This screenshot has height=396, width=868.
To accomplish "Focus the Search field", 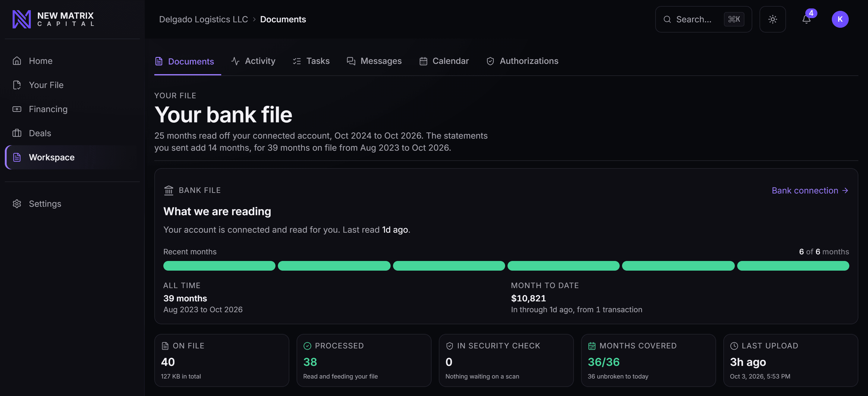I will 703,19.
